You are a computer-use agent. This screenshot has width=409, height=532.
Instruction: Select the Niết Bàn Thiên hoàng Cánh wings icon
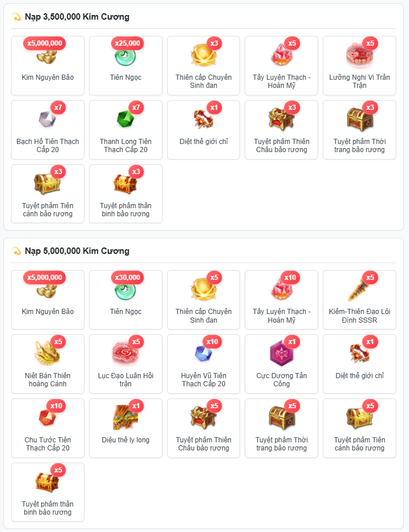[x=47, y=353]
